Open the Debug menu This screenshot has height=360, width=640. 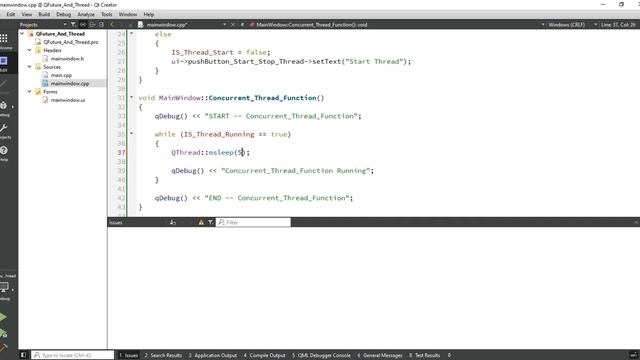pos(63,14)
